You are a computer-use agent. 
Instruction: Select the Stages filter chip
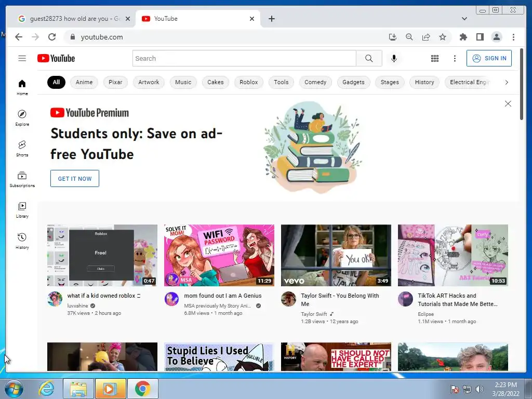[x=390, y=82]
